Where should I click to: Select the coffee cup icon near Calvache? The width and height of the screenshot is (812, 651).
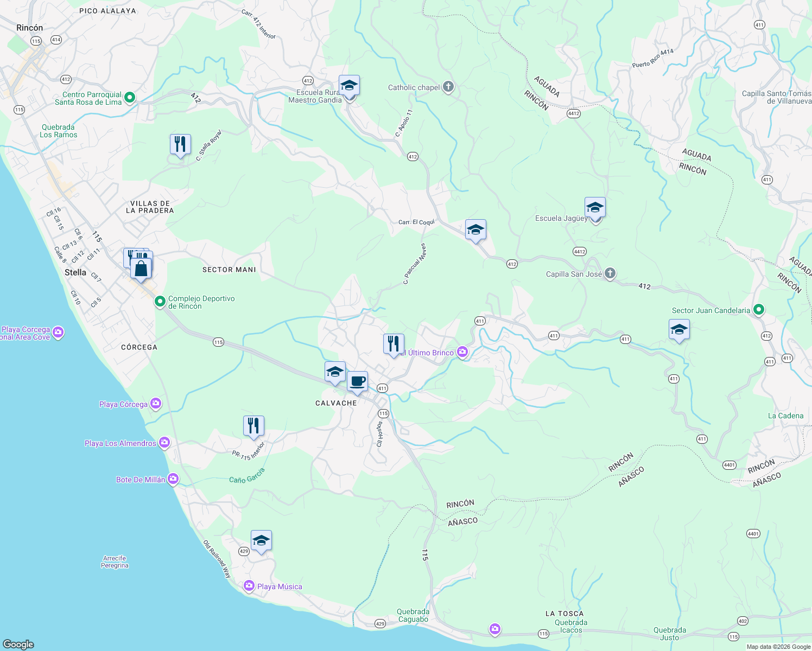click(358, 382)
